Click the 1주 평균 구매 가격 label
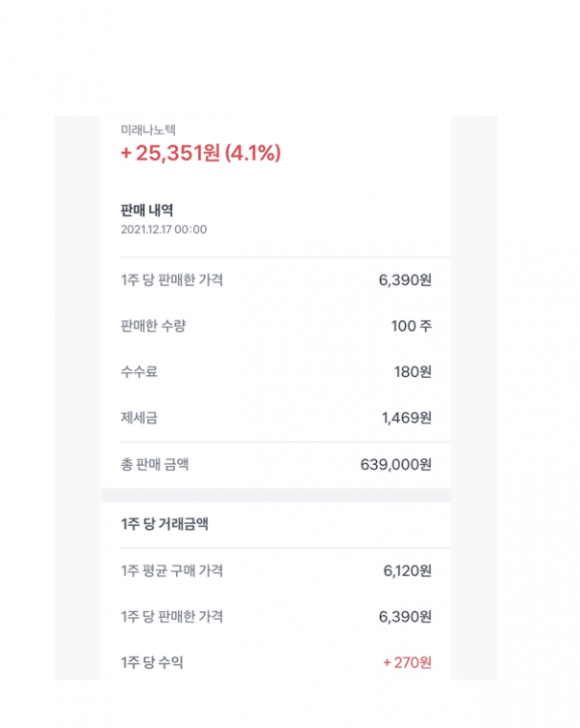This screenshot has width=580, height=728. coord(172,570)
